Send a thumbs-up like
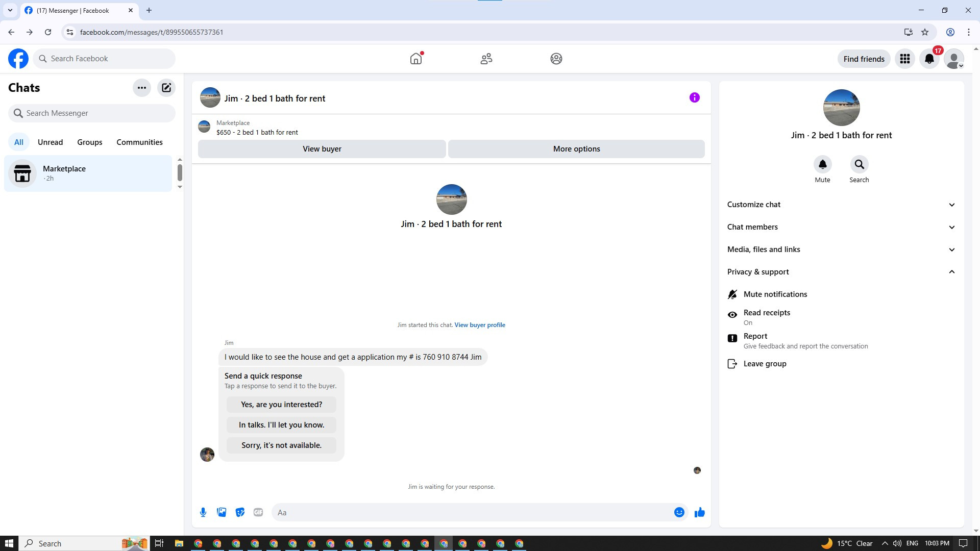Image resolution: width=980 pixels, height=551 pixels. (x=700, y=512)
